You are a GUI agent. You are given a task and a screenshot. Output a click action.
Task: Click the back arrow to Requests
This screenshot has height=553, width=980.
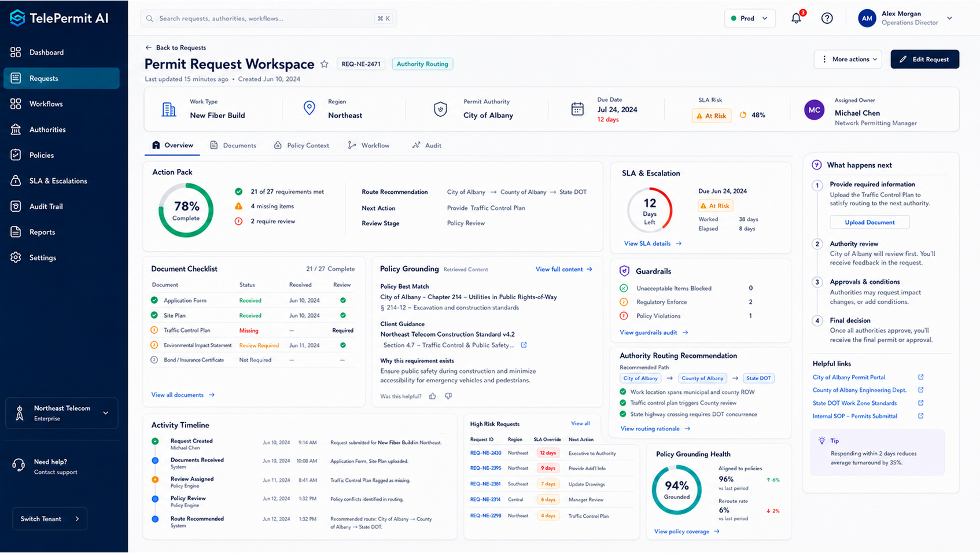(149, 47)
